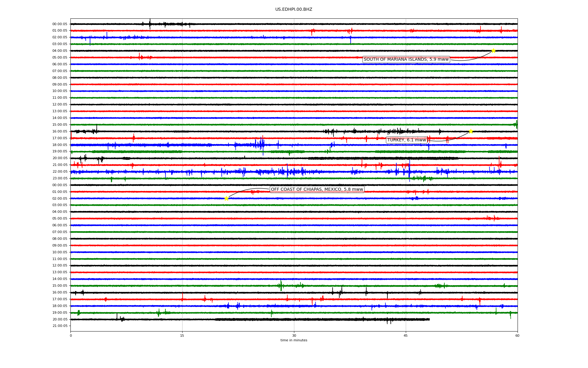Viewport: 588px width, 368px height.
Task: Click the 22:00:05 trace time label
Action: (x=60, y=172)
